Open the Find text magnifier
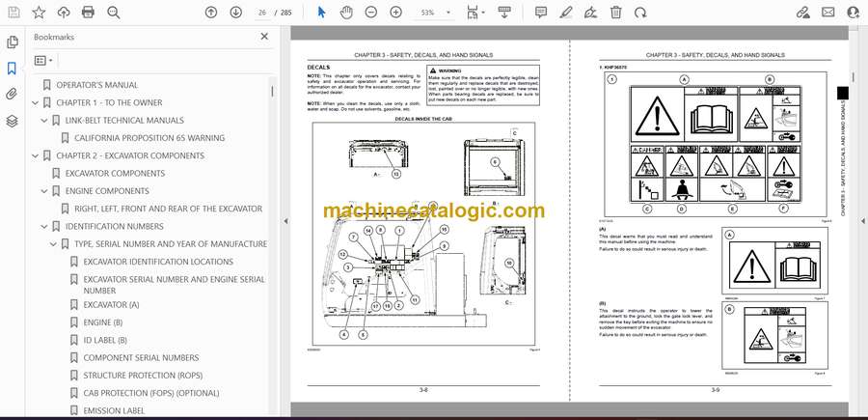868x420 pixels. pos(114,13)
